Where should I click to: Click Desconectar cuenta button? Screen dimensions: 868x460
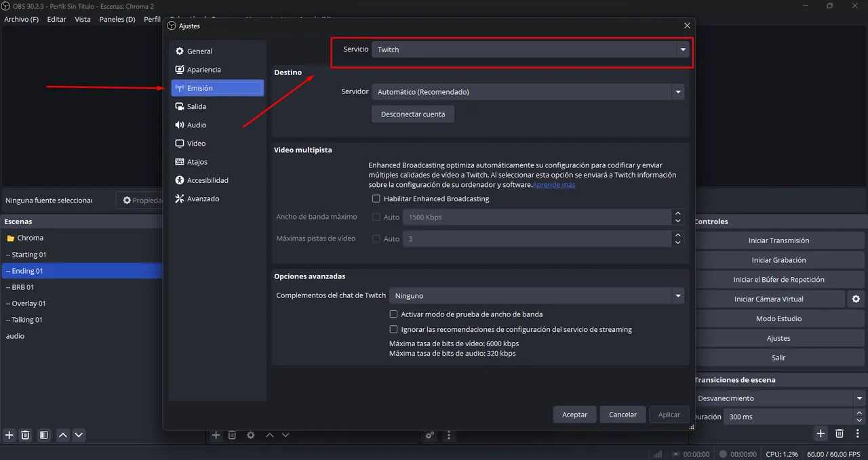[413, 114]
